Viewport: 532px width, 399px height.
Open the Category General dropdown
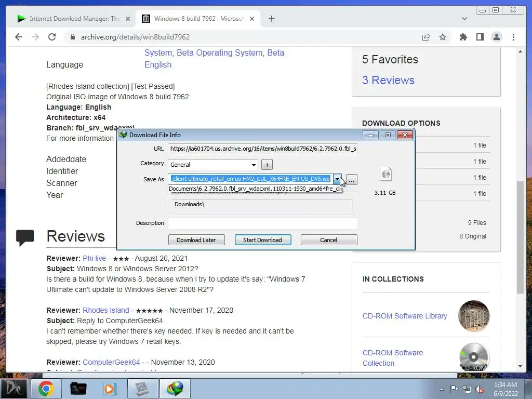[213, 165]
